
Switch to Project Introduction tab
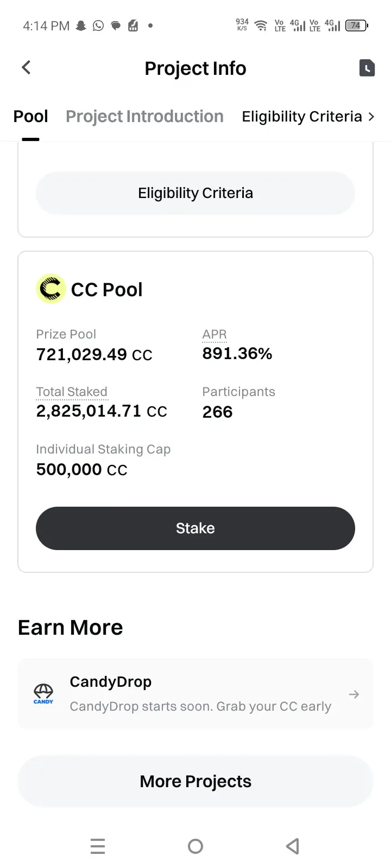144,117
